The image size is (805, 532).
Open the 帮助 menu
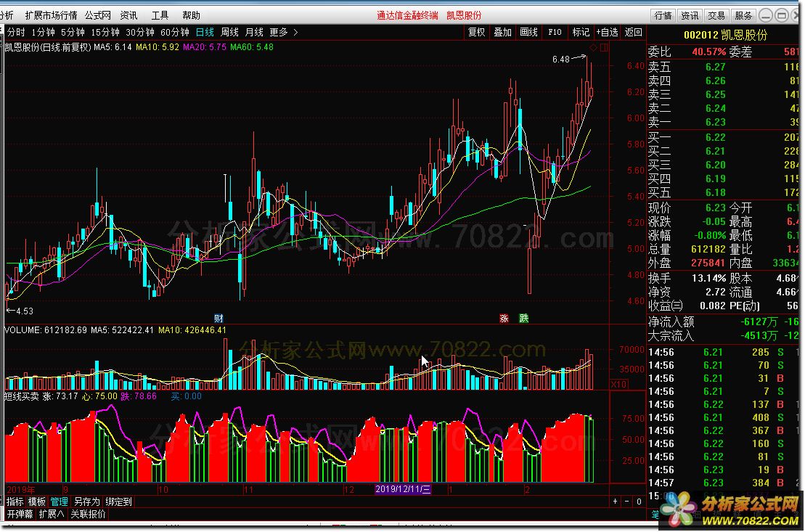pyautogui.click(x=191, y=15)
